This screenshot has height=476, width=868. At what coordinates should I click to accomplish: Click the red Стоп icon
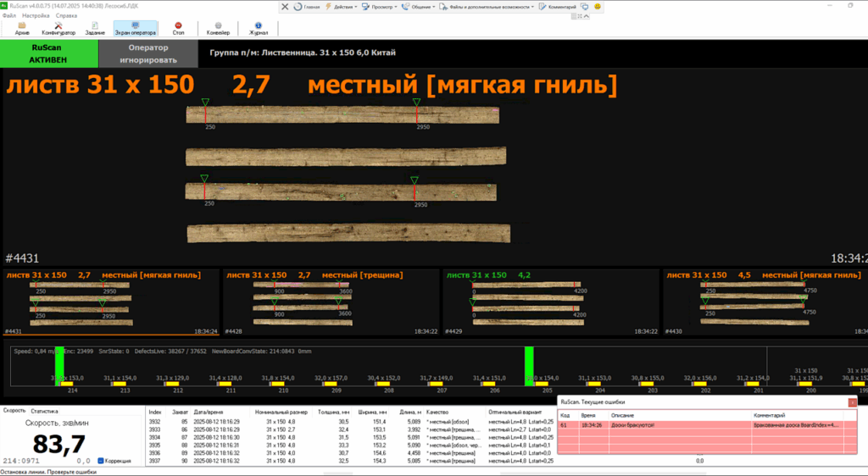[178, 25]
